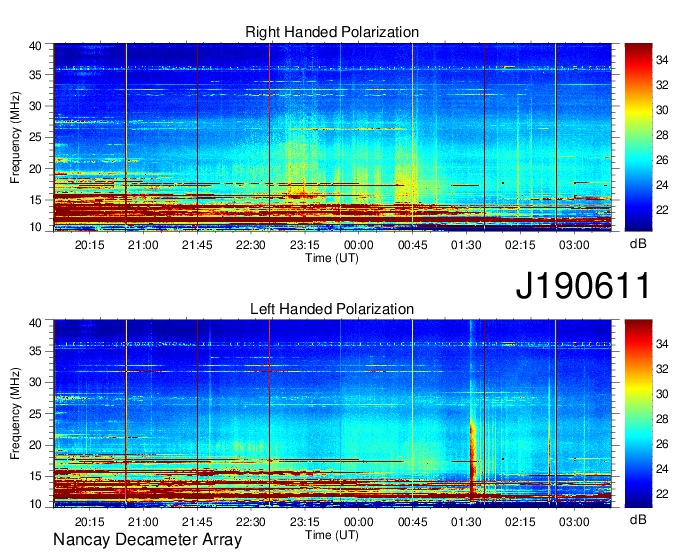Click the Right Handed plot's dB color bar
The image size is (680, 552).
(x=638, y=137)
